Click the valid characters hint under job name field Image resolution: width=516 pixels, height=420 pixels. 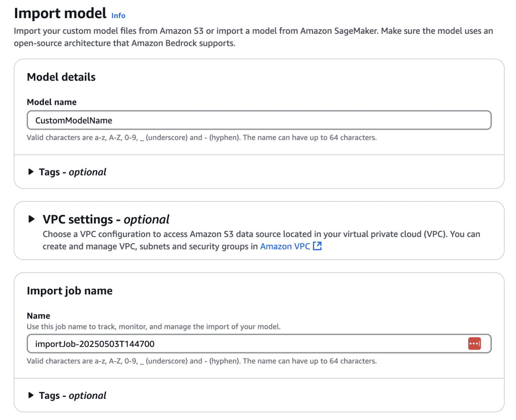tap(202, 361)
